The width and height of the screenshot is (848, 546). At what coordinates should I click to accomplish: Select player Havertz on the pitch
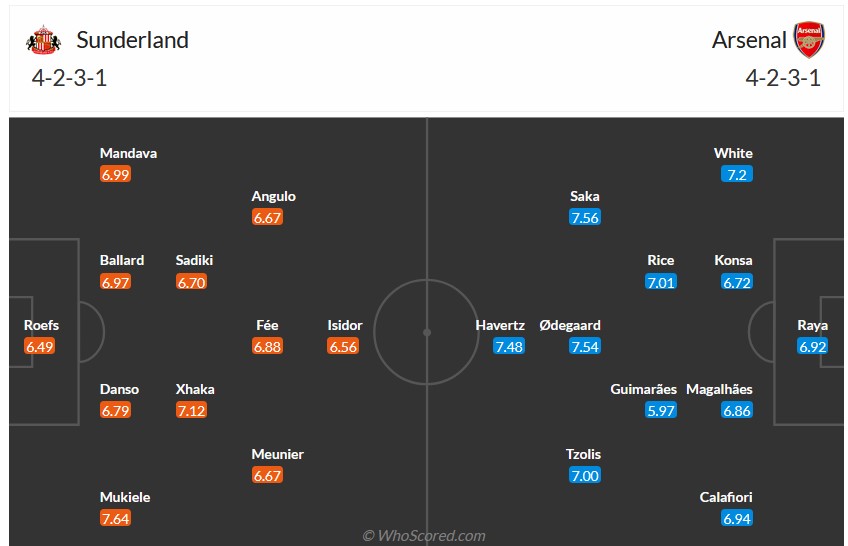(500, 325)
